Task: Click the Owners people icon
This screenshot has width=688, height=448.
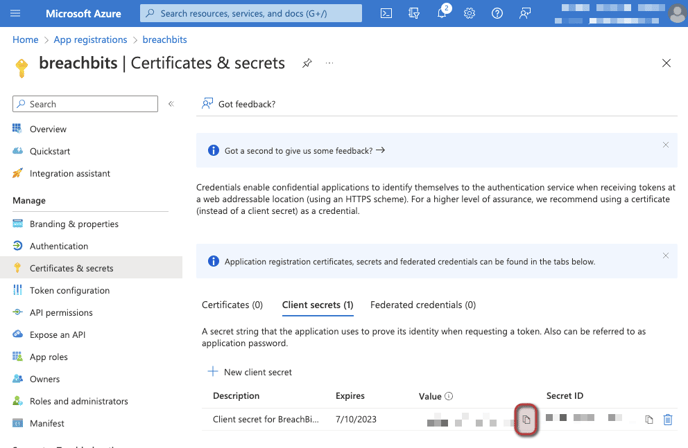Action: point(18,379)
